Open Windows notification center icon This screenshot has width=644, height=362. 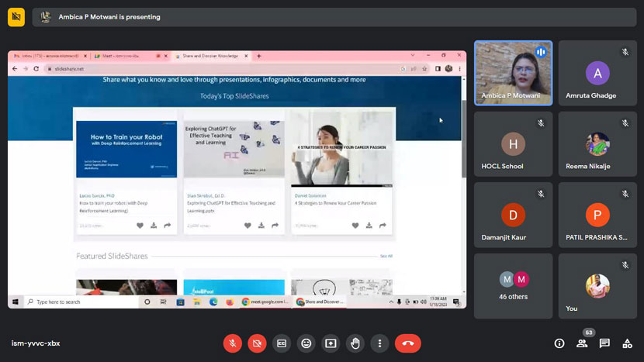tap(456, 302)
